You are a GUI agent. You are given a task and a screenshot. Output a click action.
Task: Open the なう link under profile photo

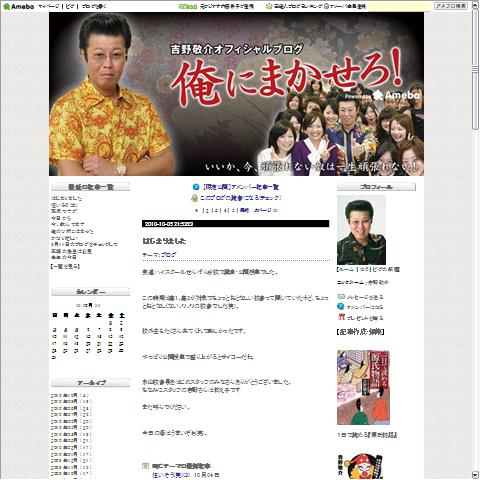(364, 269)
